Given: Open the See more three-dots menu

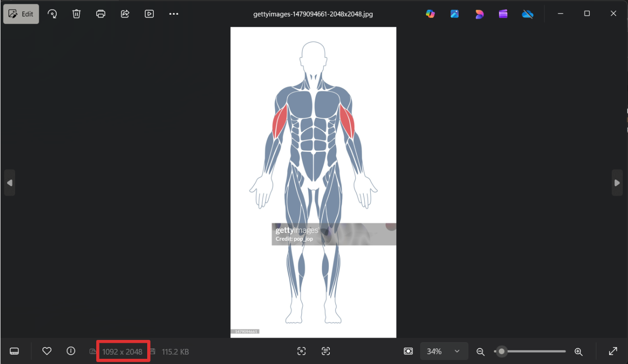Looking at the screenshot, I should coord(174,14).
